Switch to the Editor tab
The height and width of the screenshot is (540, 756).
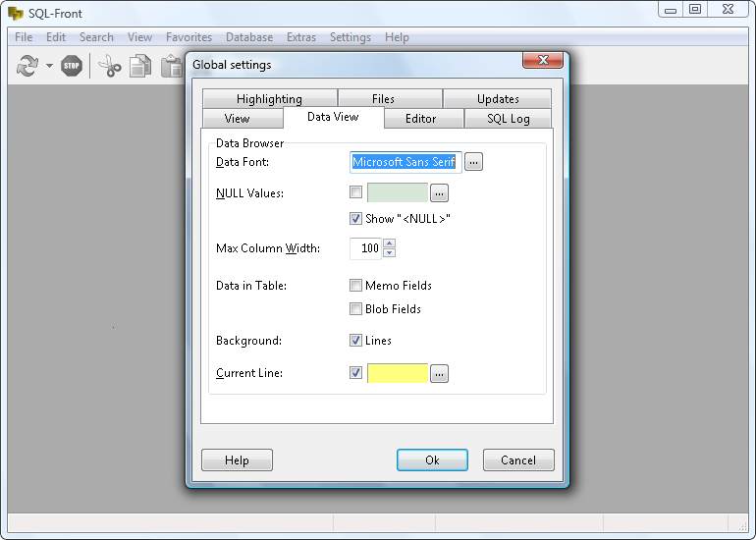424,119
